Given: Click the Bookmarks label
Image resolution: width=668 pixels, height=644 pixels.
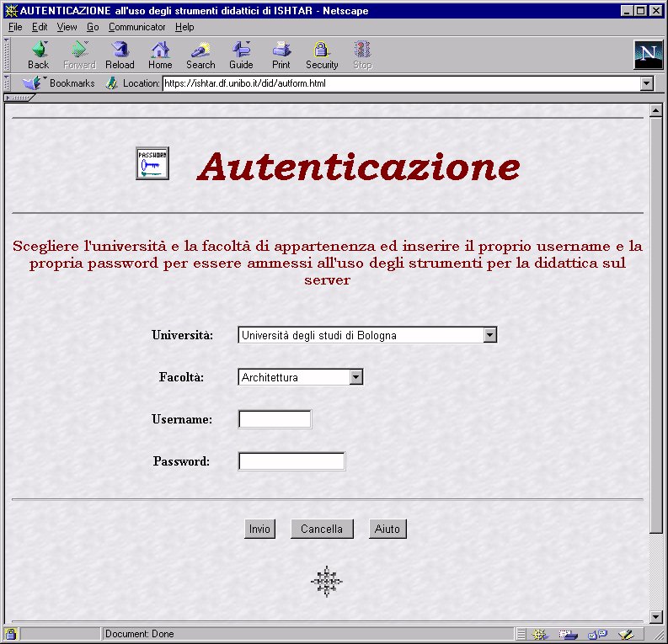Looking at the screenshot, I should point(72,83).
